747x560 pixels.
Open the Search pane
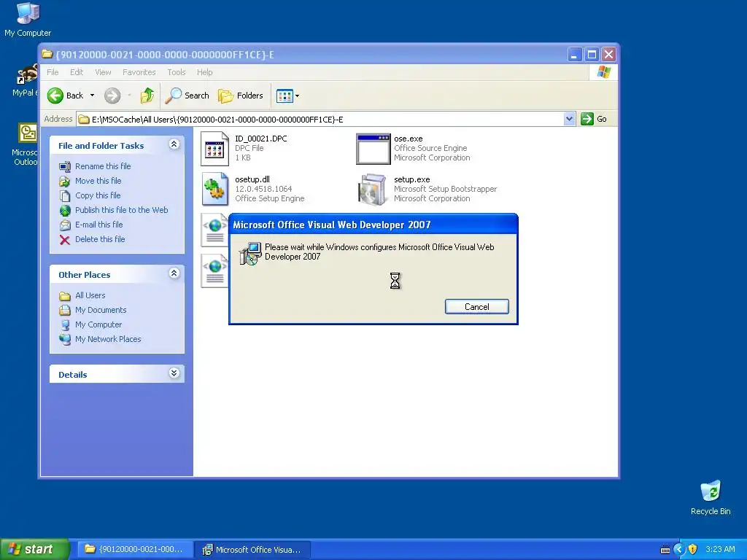(x=187, y=96)
